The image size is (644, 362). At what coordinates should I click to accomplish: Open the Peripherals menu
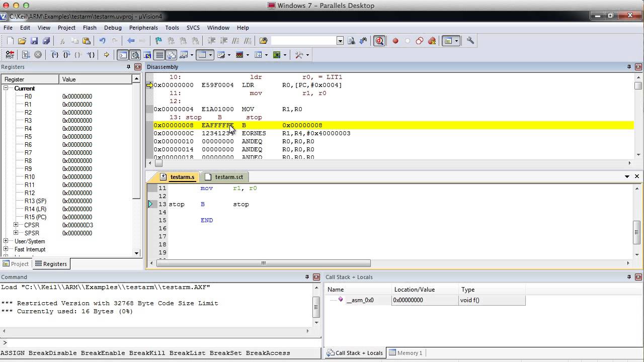[x=143, y=28]
